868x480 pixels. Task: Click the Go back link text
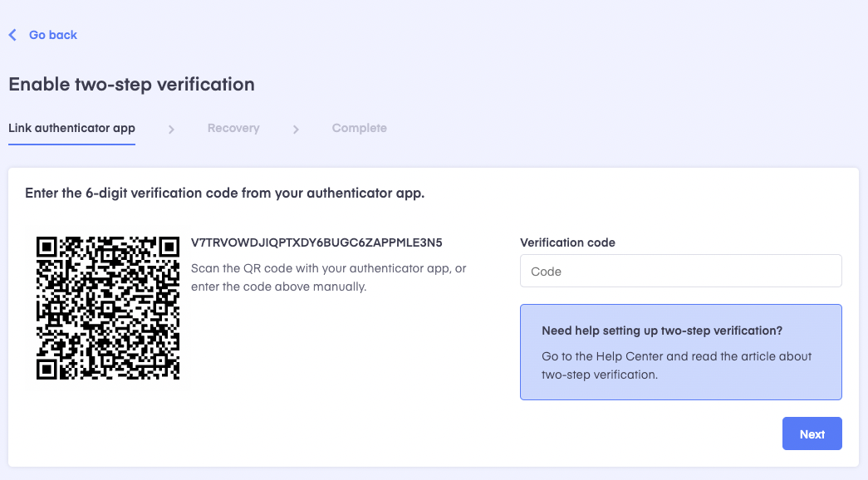53,35
